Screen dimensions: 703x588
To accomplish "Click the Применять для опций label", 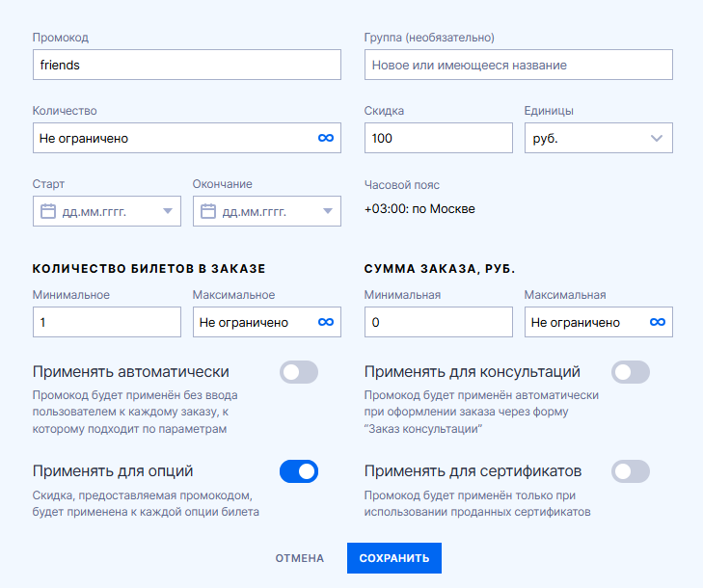I will (x=113, y=471).
